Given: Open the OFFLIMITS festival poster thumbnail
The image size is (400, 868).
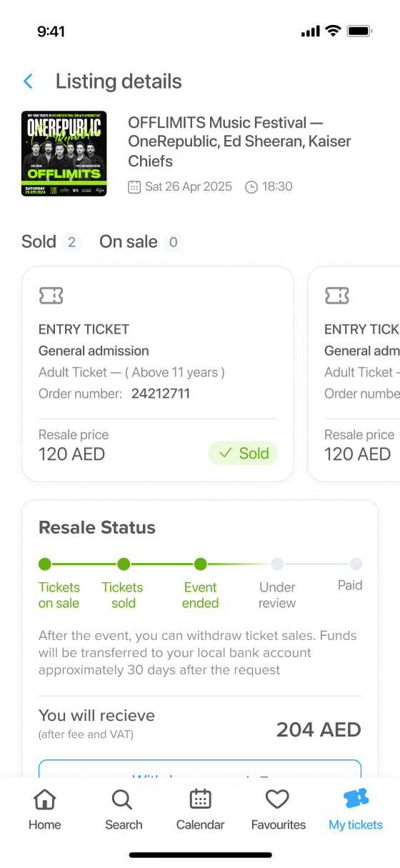Looking at the screenshot, I should coord(64,154).
